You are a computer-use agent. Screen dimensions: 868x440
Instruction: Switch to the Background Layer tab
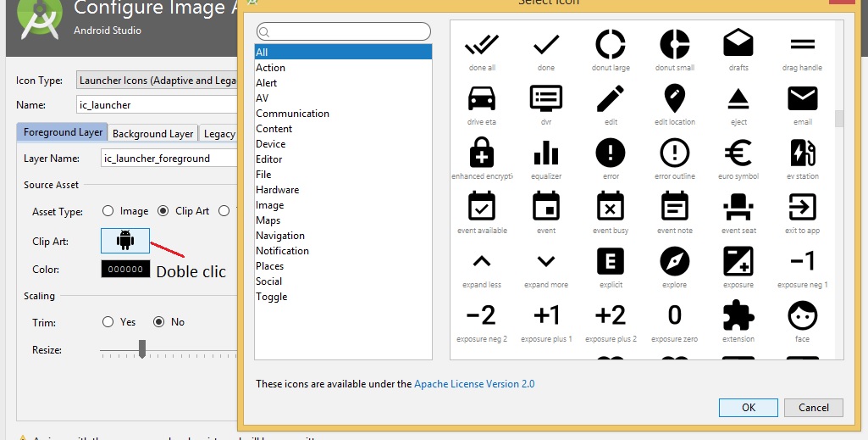click(152, 133)
